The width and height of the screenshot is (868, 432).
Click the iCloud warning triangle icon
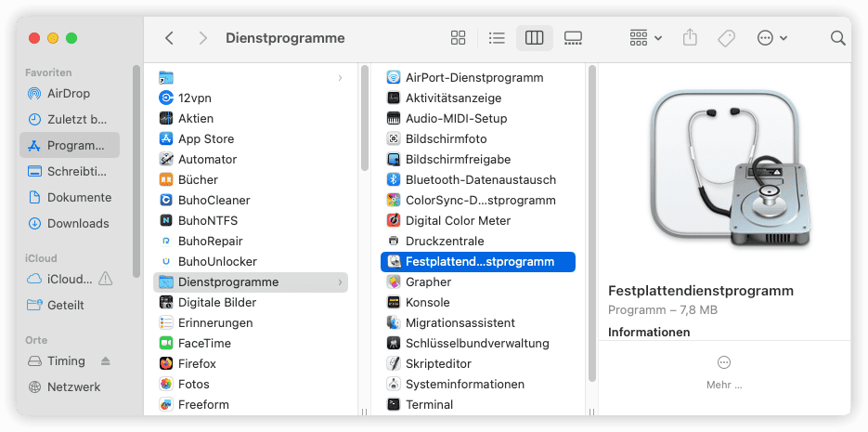coord(105,279)
